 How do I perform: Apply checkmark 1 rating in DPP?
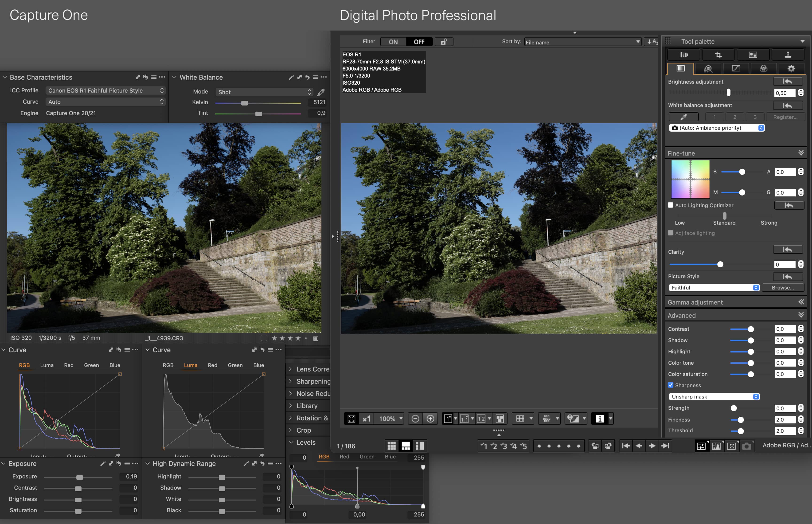point(483,446)
